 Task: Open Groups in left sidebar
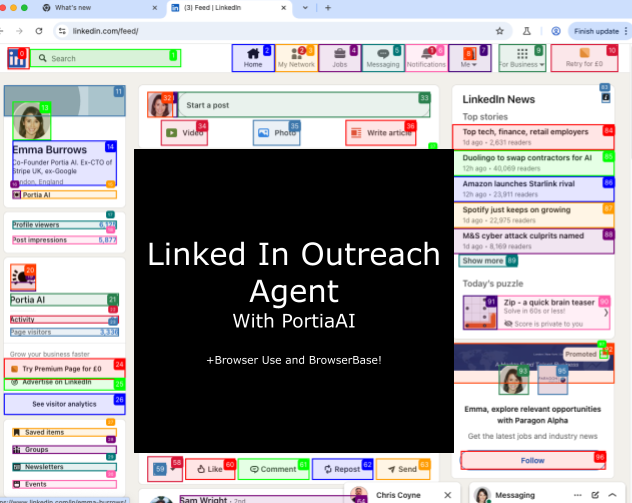[x=64, y=449]
